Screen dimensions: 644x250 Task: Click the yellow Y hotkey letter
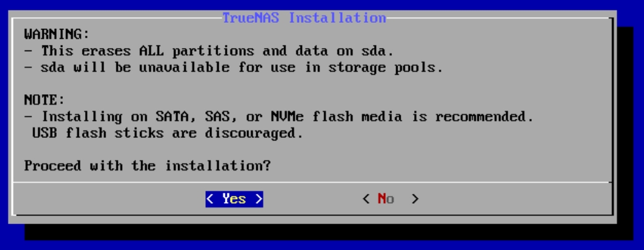pos(226,199)
